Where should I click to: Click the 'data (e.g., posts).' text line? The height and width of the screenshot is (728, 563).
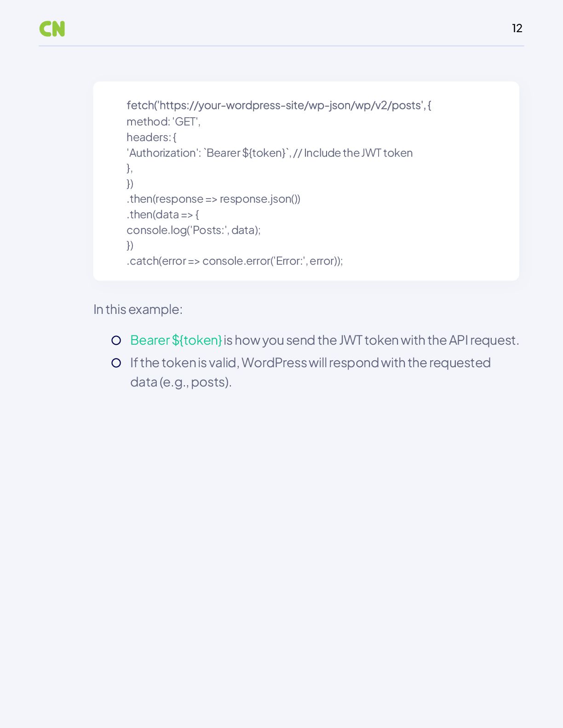[x=181, y=382]
